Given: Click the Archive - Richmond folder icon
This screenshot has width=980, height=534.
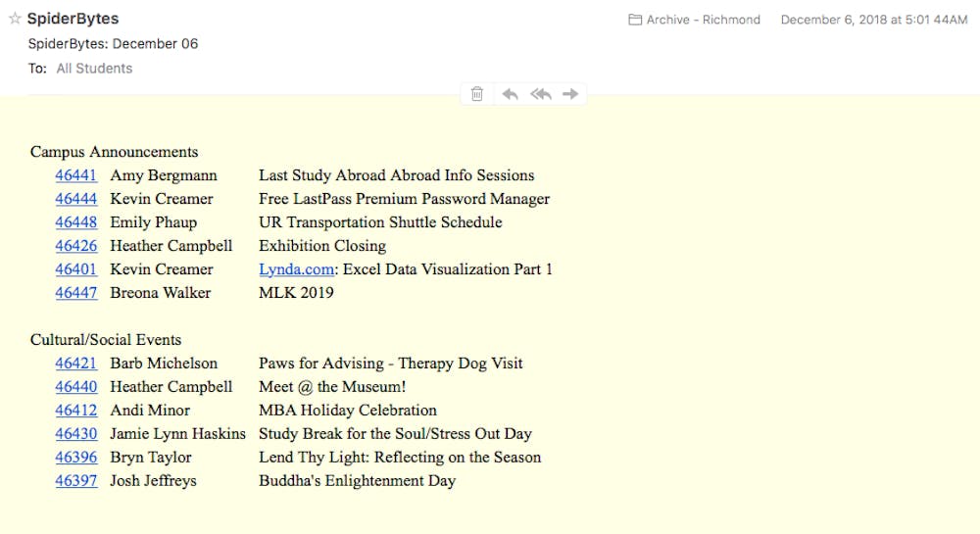Looking at the screenshot, I should click(635, 20).
